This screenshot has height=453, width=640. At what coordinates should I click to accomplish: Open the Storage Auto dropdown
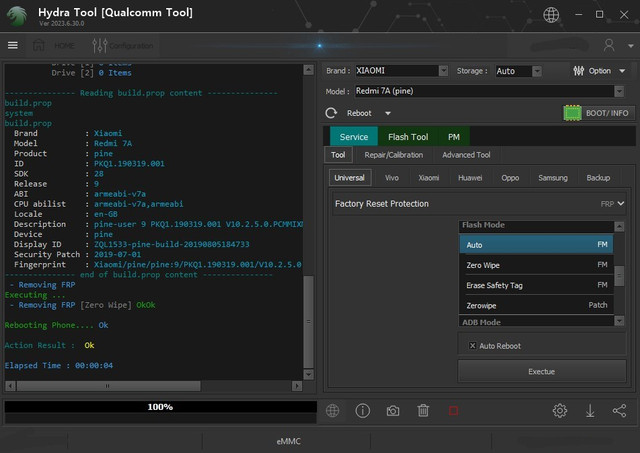tap(537, 71)
